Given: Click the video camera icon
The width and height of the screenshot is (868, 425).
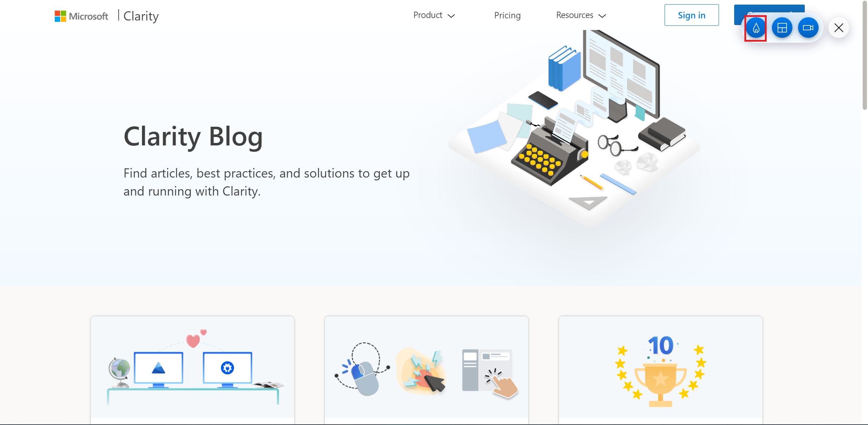Looking at the screenshot, I should coord(808,28).
